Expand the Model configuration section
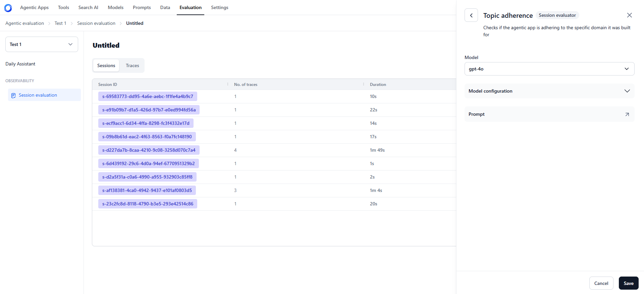 click(x=549, y=91)
